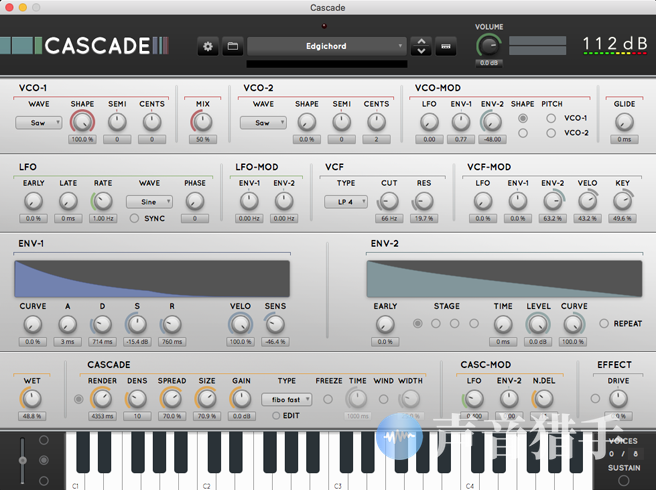The image size is (656, 490).
Task: Select the upper SHAPE radio button in VCO-MOD
Action: pyautogui.click(x=523, y=118)
